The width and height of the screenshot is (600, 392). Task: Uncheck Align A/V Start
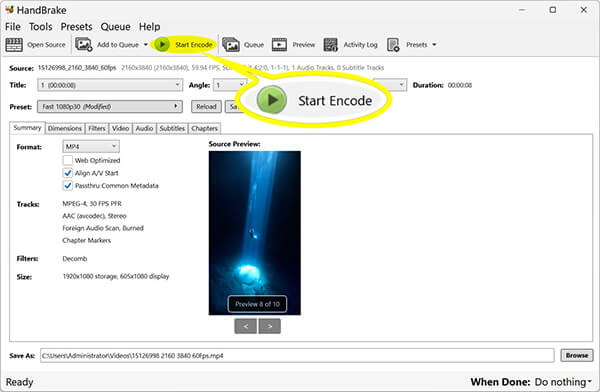[x=68, y=173]
